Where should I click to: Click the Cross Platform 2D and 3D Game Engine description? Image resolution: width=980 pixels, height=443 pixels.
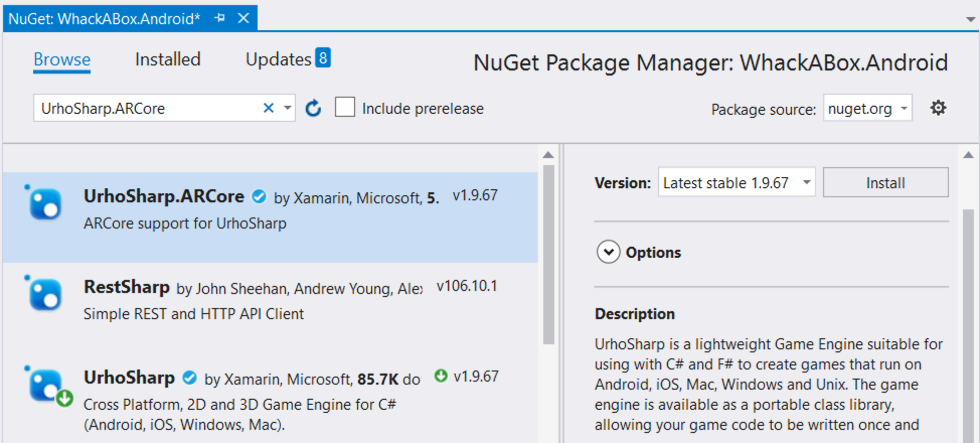click(x=240, y=415)
